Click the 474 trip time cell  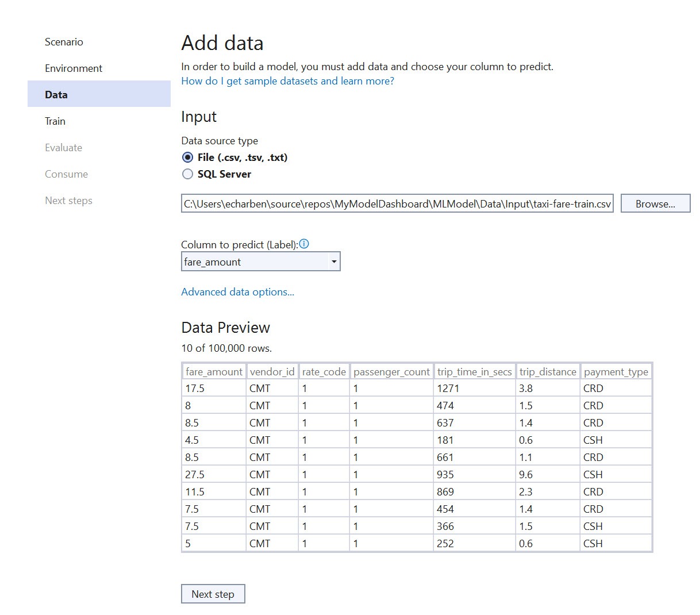[474, 406]
